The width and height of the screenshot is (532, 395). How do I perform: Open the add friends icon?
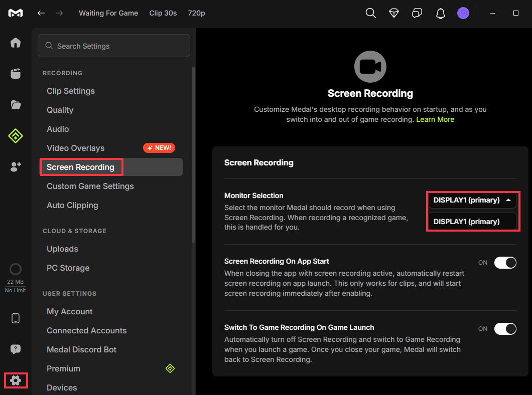click(16, 167)
